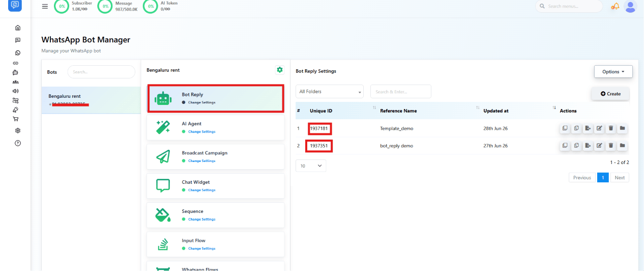Click the green gear icon beside Bengaluru rent
This screenshot has width=644, height=271.
click(x=279, y=70)
